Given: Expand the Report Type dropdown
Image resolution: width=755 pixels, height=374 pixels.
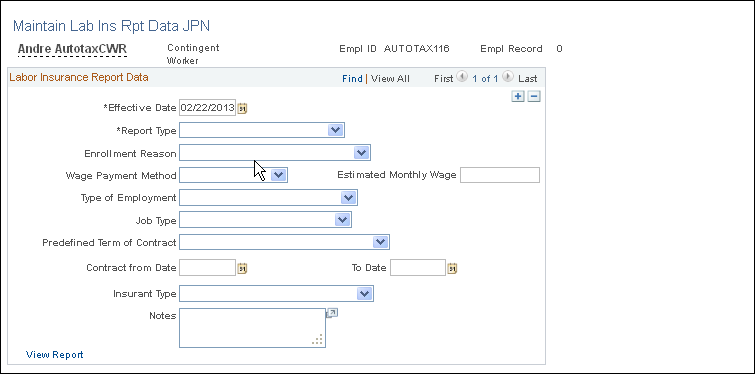Looking at the screenshot, I should coord(335,130).
